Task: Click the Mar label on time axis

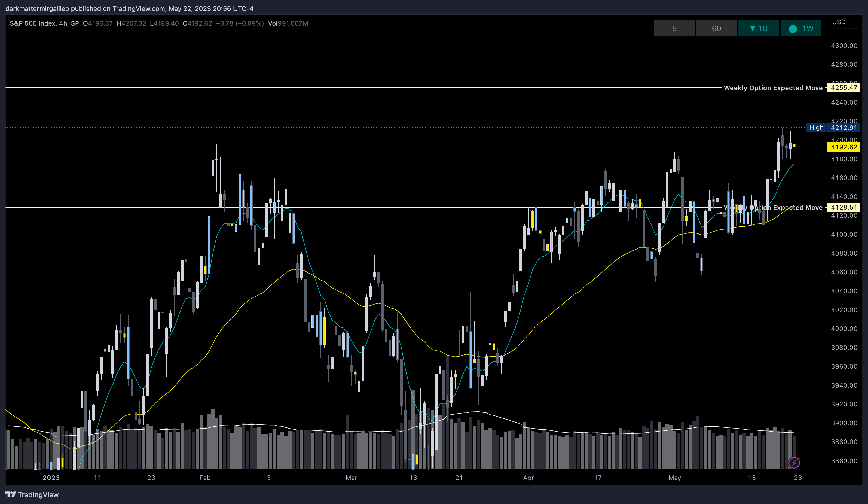Action: point(351,478)
